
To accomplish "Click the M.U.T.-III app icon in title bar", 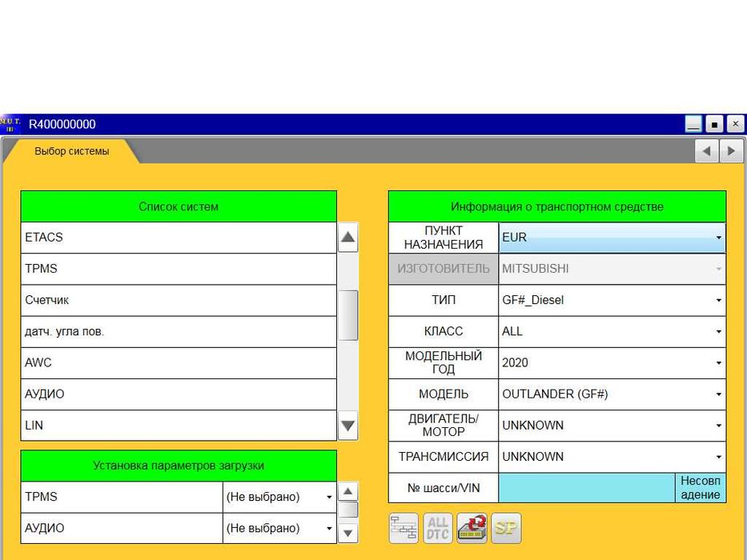I will [10, 125].
